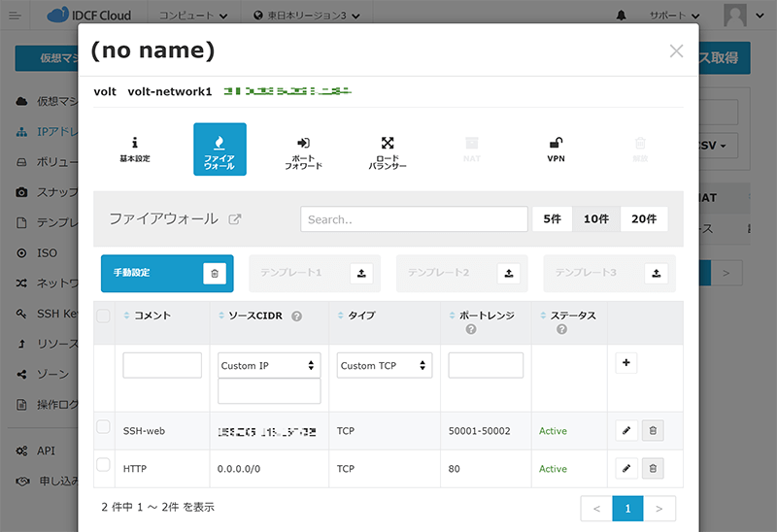Click the trash icon on 手動設定 button

pos(215,274)
